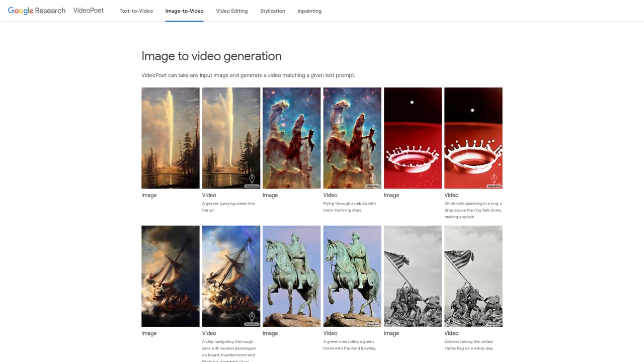This screenshot has width=644, height=362.
Task: Select the Image-to-Video tab
Action: click(184, 11)
